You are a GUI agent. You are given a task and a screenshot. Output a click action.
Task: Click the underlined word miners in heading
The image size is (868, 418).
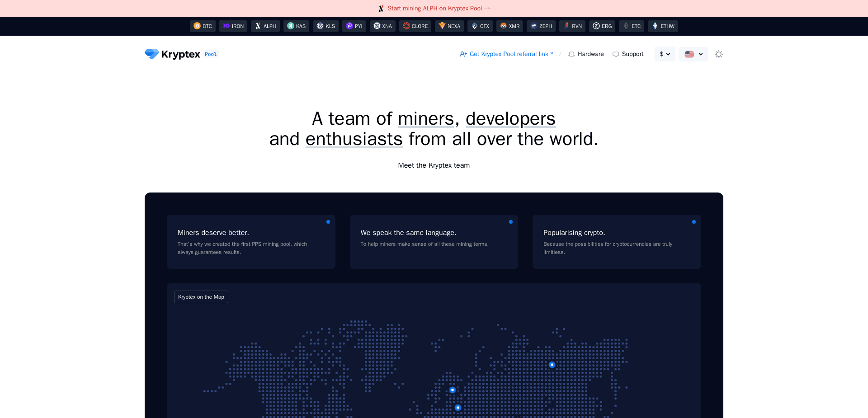click(425, 118)
